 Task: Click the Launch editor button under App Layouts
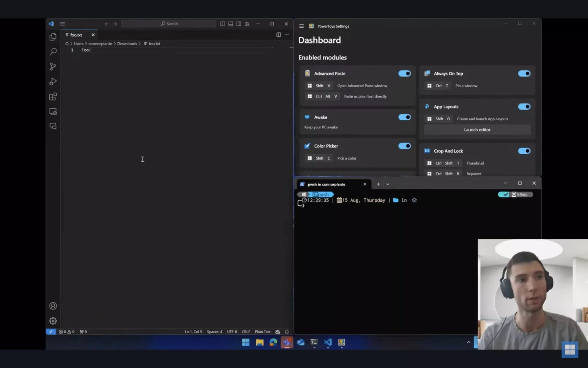point(477,130)
